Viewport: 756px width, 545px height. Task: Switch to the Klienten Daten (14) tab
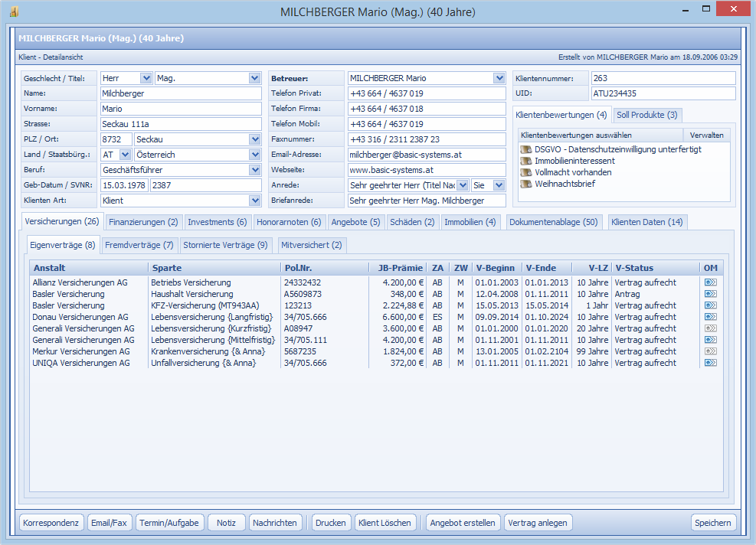[x=647, y=222]
